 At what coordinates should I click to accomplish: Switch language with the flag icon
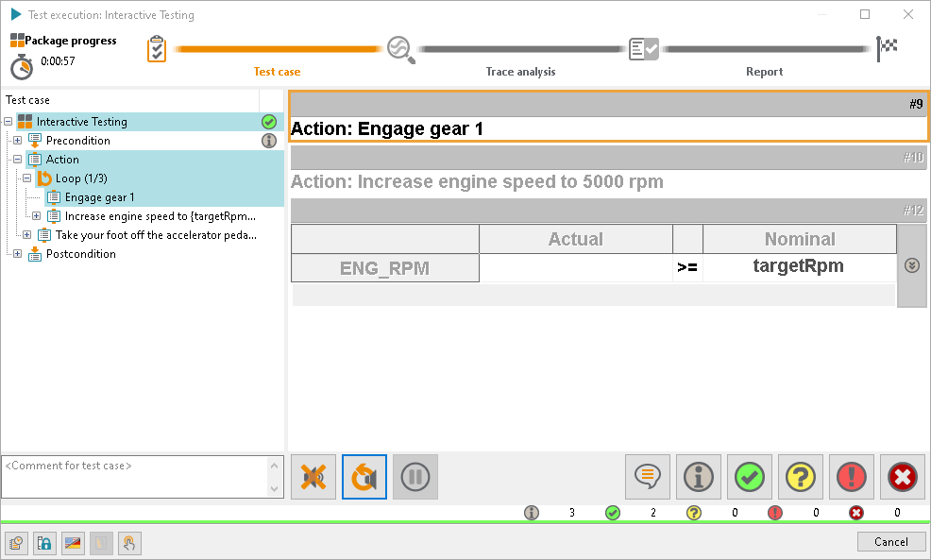click(x=73, y=543)
